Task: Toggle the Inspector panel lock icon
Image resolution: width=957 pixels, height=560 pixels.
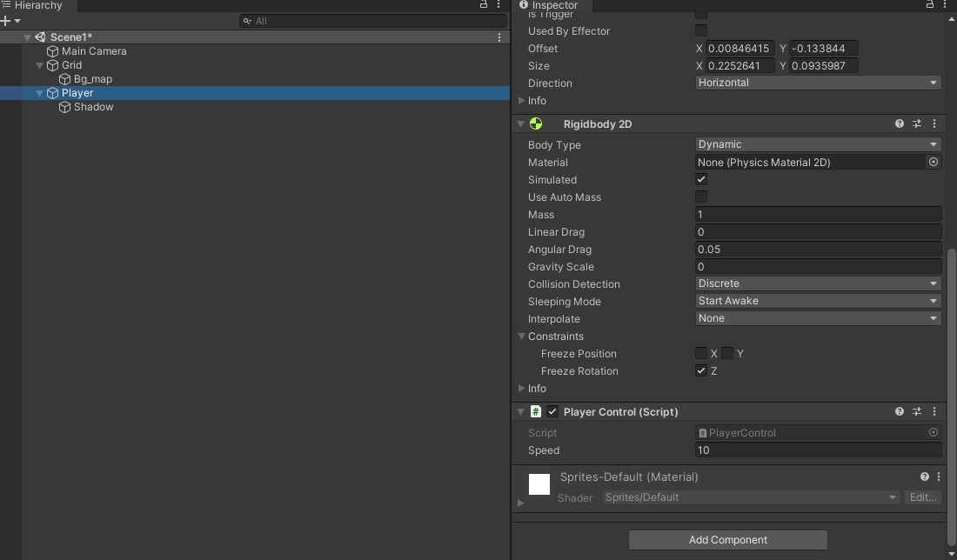Action: (x=929, y=4)
